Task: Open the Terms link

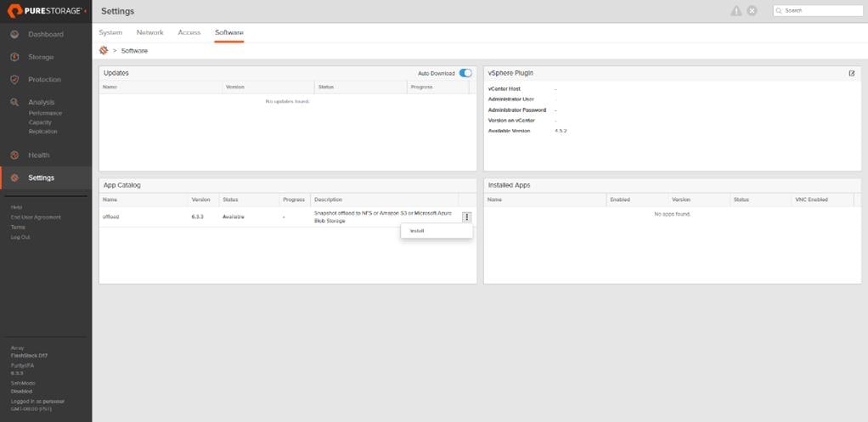Action: 19,228
